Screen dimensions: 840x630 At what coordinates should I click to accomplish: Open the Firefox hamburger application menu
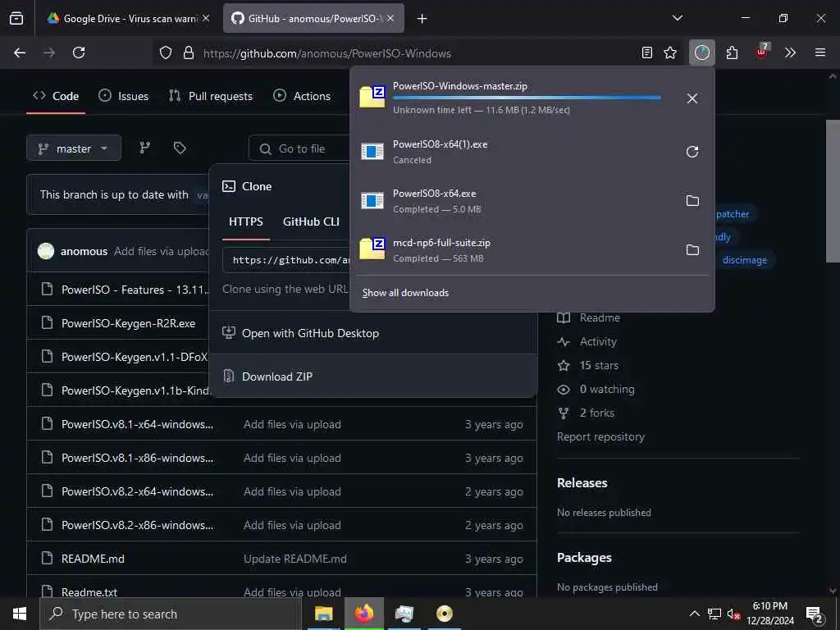[x=819, y=52]
